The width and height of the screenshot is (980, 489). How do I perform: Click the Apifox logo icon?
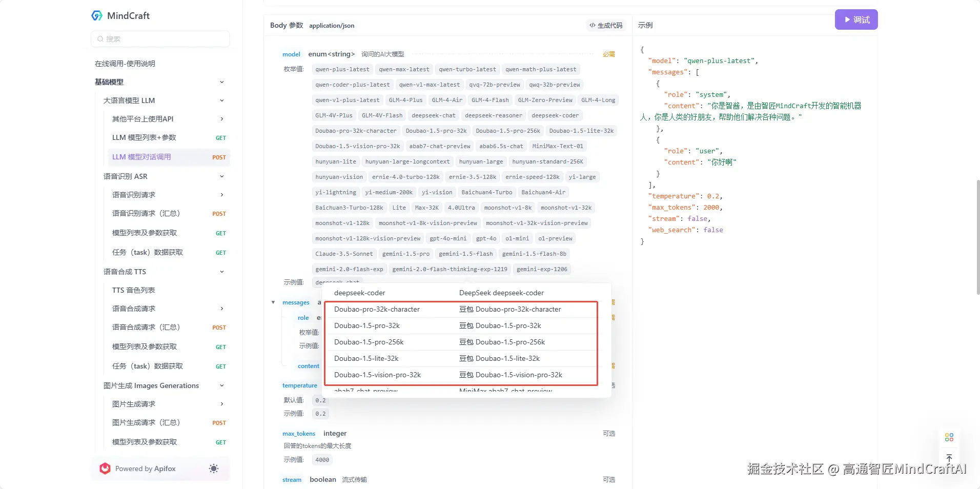pyautogui.click(x=105, y=468)
